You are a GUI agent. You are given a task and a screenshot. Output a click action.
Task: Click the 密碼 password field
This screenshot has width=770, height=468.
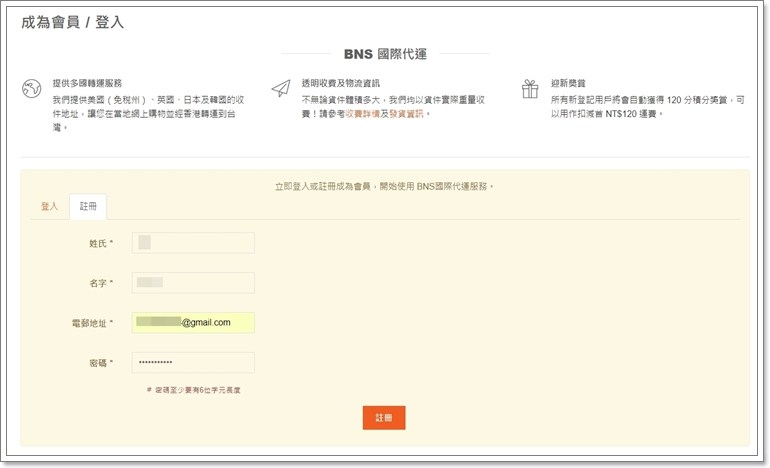tap(193, 362)
